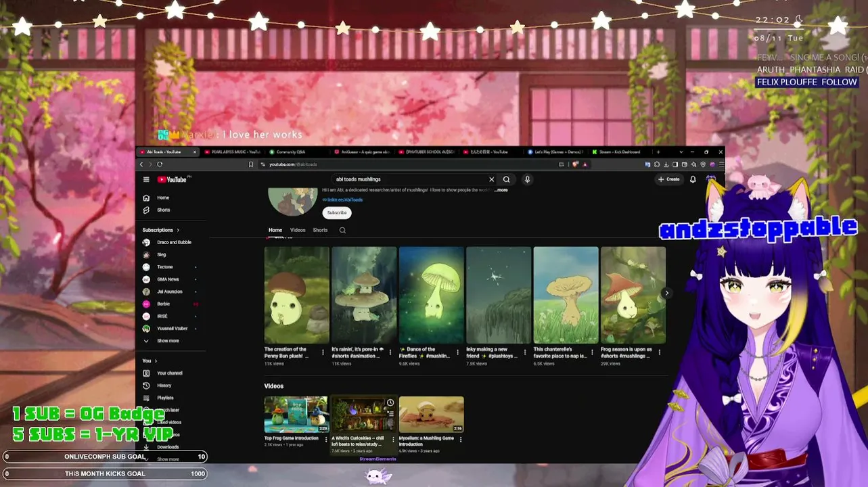The width and height of the screenshot is (868, 487).
Task: Open the linktr.ee/AbiToads link
Action: click(x=344, y=200)
